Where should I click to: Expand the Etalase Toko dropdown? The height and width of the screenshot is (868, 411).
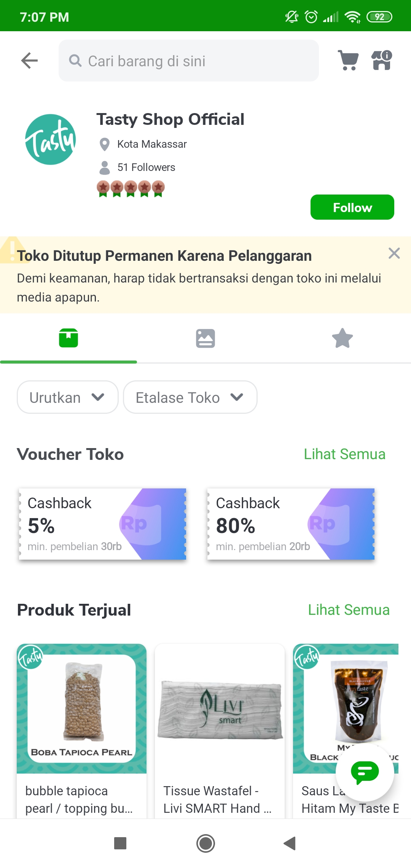tap(190, 397)
